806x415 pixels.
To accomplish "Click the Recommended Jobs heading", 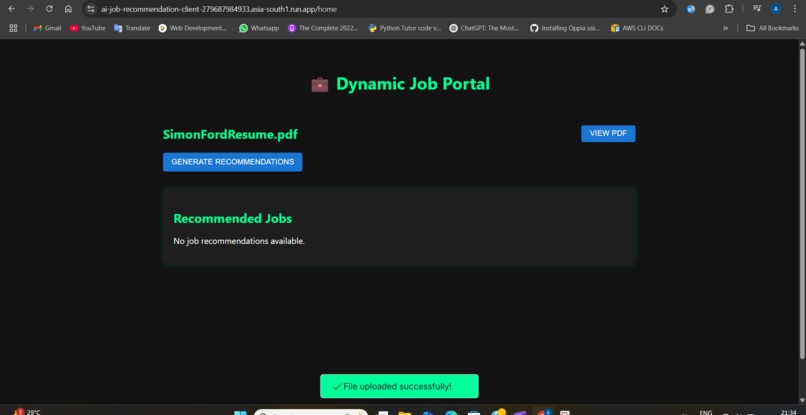I will point(232,219).
